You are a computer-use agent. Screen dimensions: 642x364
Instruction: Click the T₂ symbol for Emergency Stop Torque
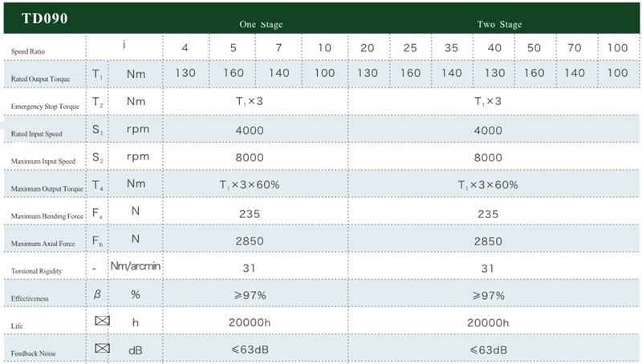point(98,102)
